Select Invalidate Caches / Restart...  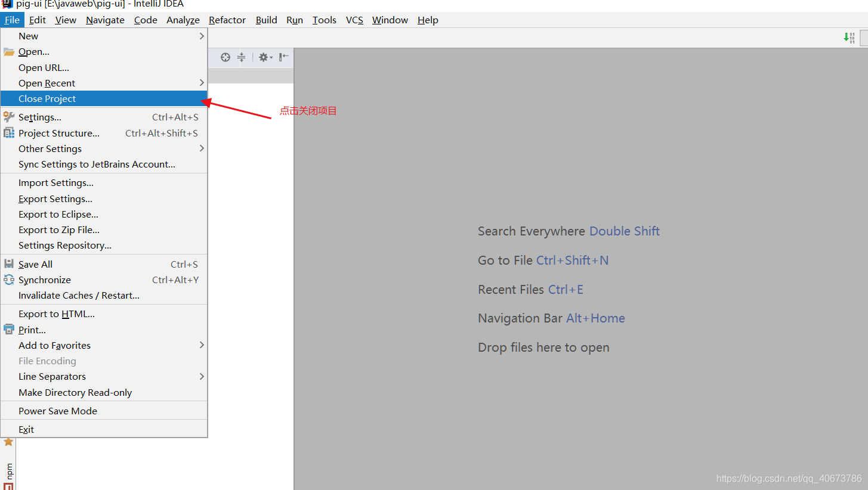pyautogui.click(x=104, y=295)
